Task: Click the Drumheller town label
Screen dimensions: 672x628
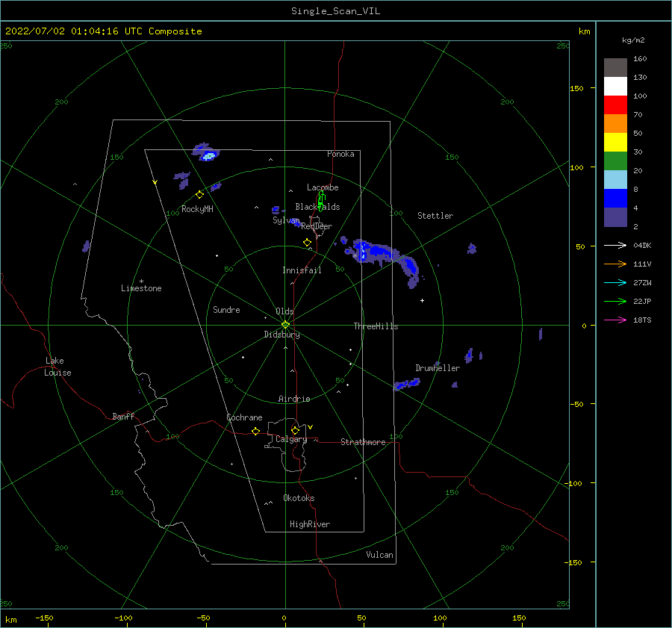Action: pos(437,368)
